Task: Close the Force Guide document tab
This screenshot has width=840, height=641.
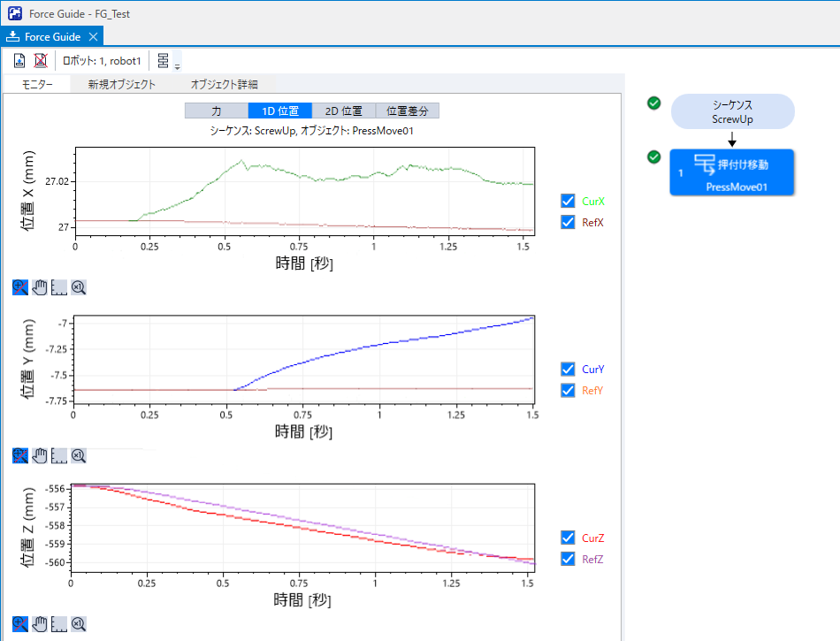Action: pyautogui.click(x=94, y=37)
